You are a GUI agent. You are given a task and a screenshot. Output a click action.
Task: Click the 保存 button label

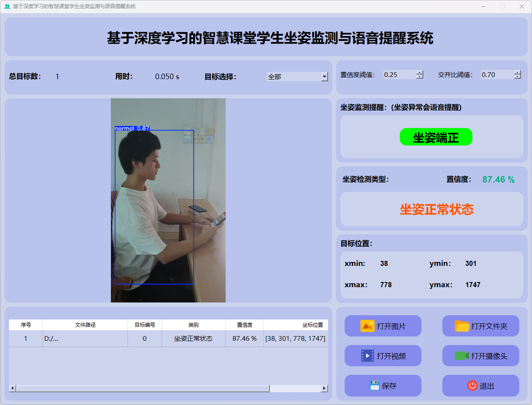click(389, 386)
